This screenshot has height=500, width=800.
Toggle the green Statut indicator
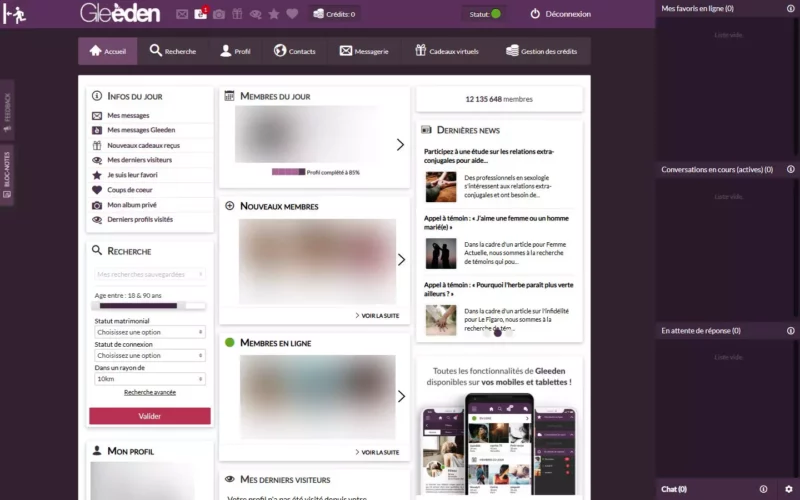coord(495,14)
